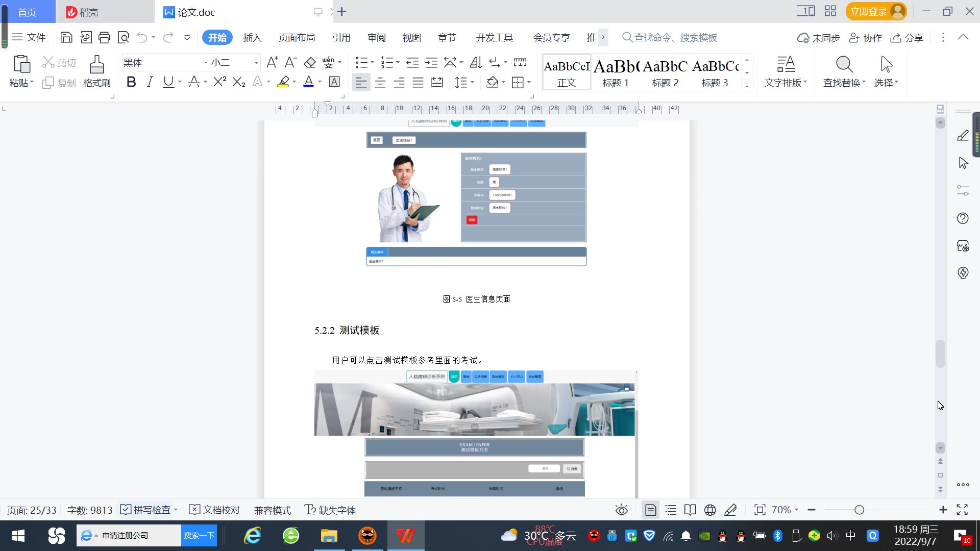
Task: Click Document Proofreading (文档校对)
Action: click(214, 510)
